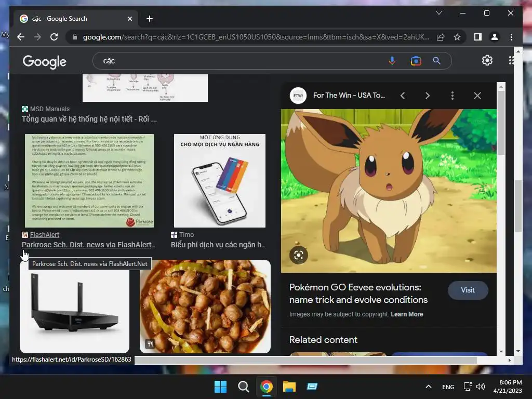532x399 pixels.
Task: Open the Google apps grid
Action: [511, 60]
